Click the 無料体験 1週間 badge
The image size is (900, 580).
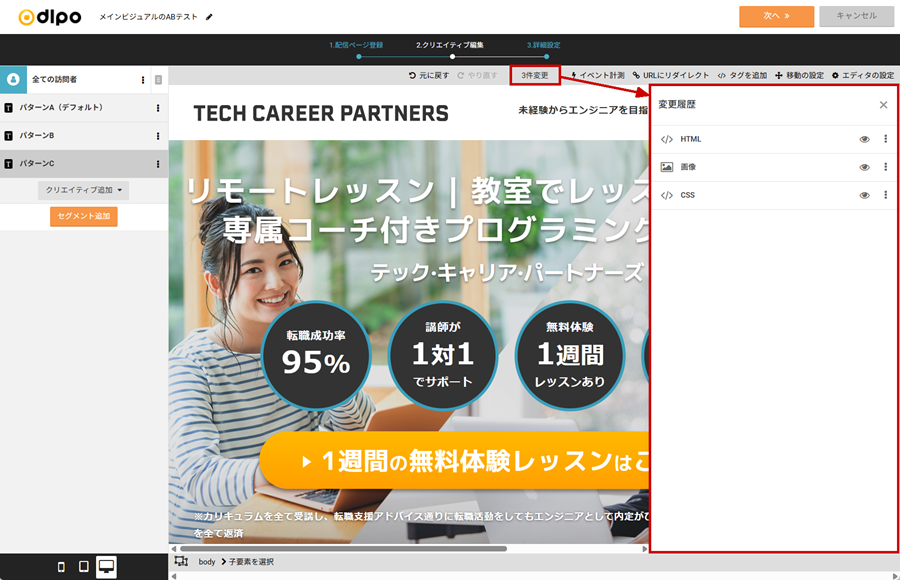point(569,355)
